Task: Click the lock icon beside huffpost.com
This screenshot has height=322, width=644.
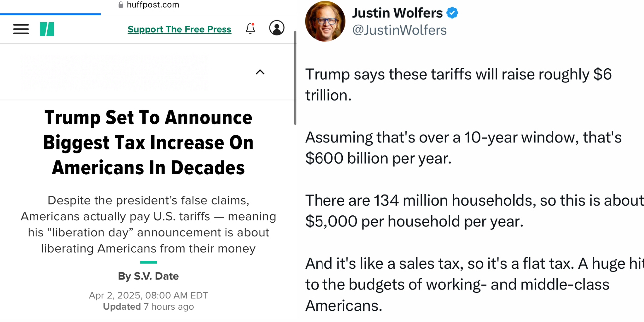Action: point(120,5)
